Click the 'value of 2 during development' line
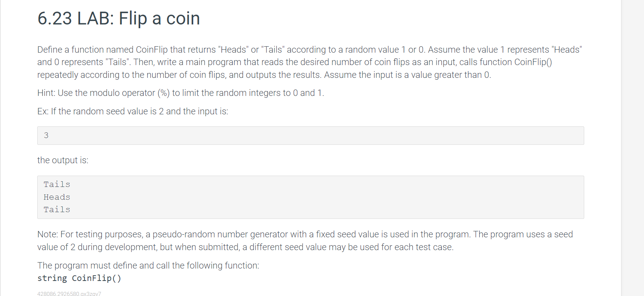 tap(245, 247)
